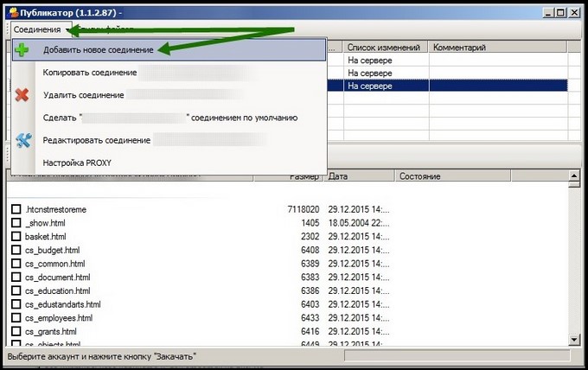Sort files by Размер column header
588x370 pixels.
click(x=304, y=176)
